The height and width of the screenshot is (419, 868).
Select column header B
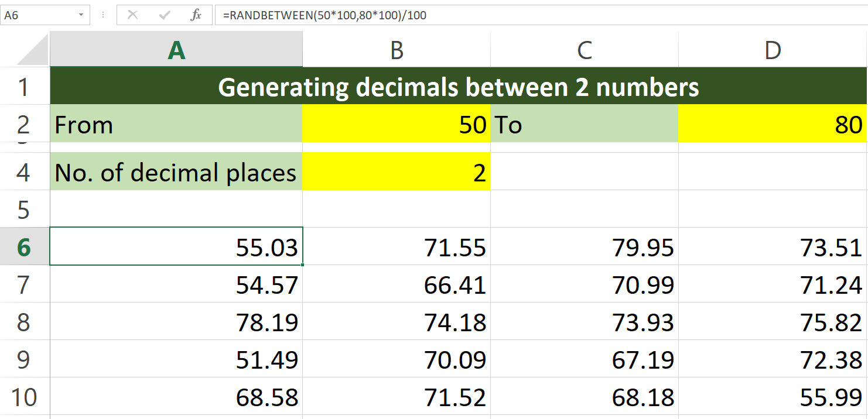pos(396,50)
